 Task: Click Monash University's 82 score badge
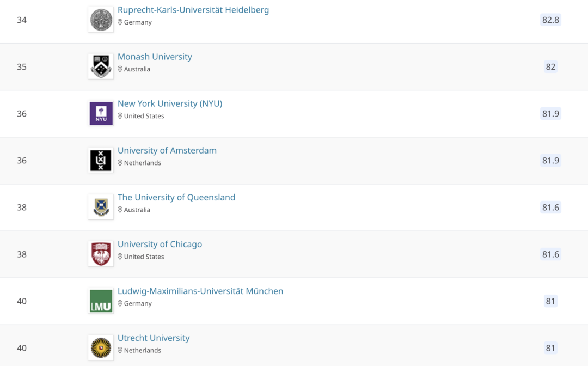[550, 67]
